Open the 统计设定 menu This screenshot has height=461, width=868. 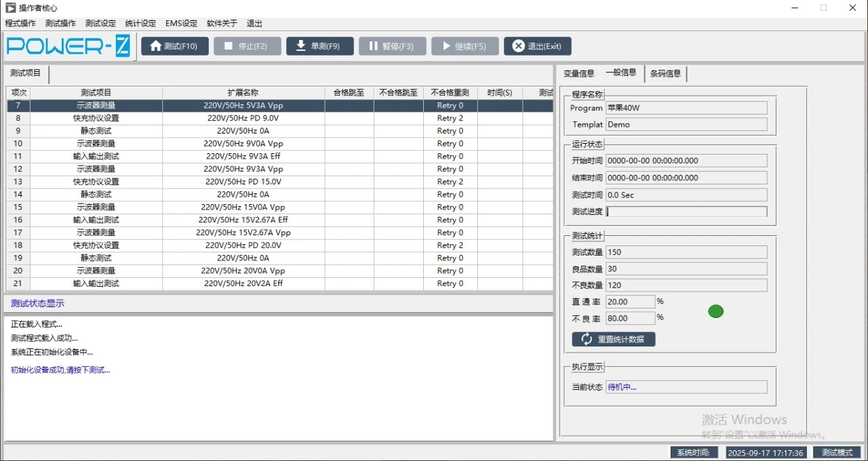[140, 23]
